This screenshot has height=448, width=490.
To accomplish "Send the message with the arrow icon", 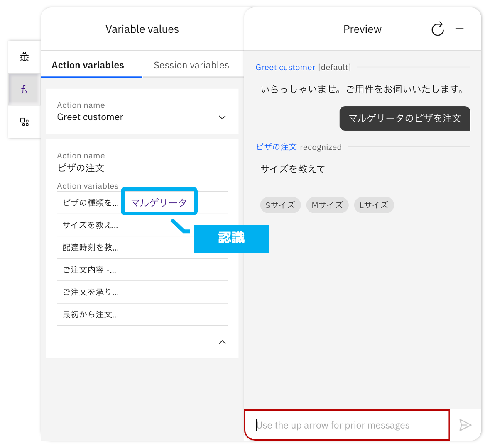I will coord(465,425).
